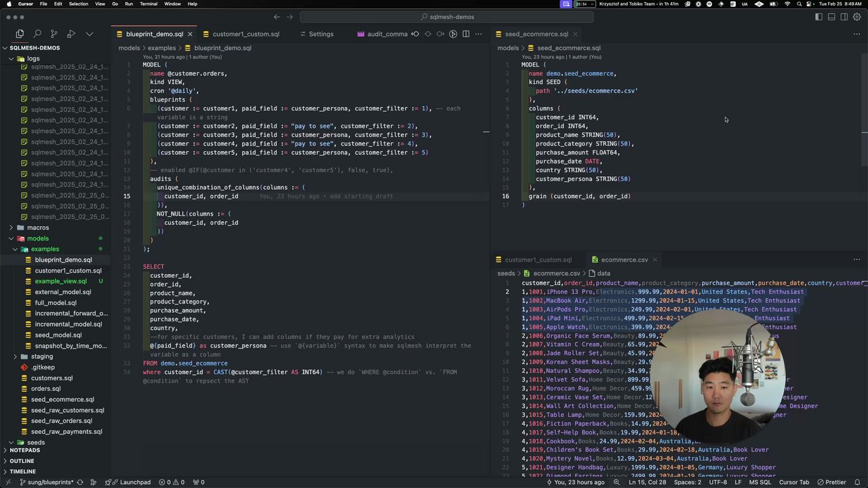Expand the staging folder
The height and width of the screenshot is (488, 868).
pyautogui.click(x=41, y=357)
